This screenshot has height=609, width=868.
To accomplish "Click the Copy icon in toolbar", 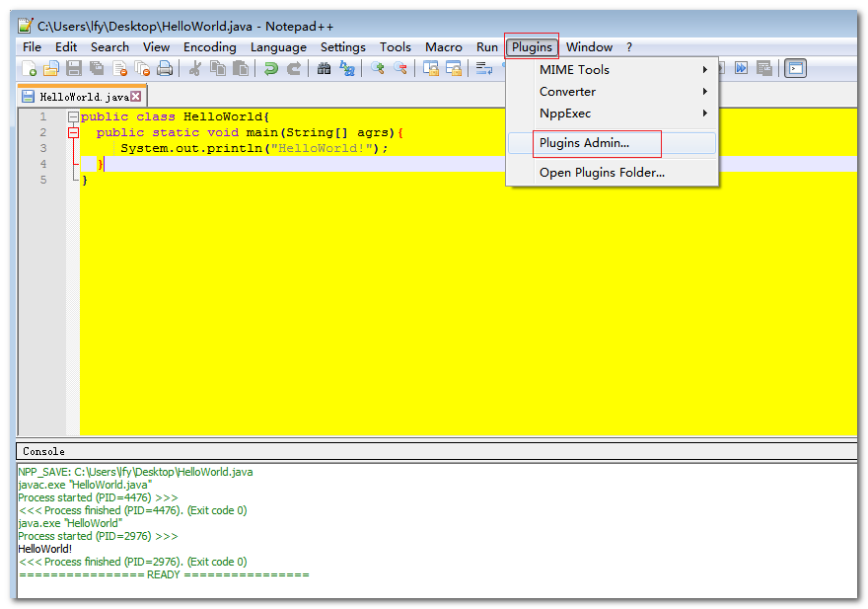I will coord(218,69).
